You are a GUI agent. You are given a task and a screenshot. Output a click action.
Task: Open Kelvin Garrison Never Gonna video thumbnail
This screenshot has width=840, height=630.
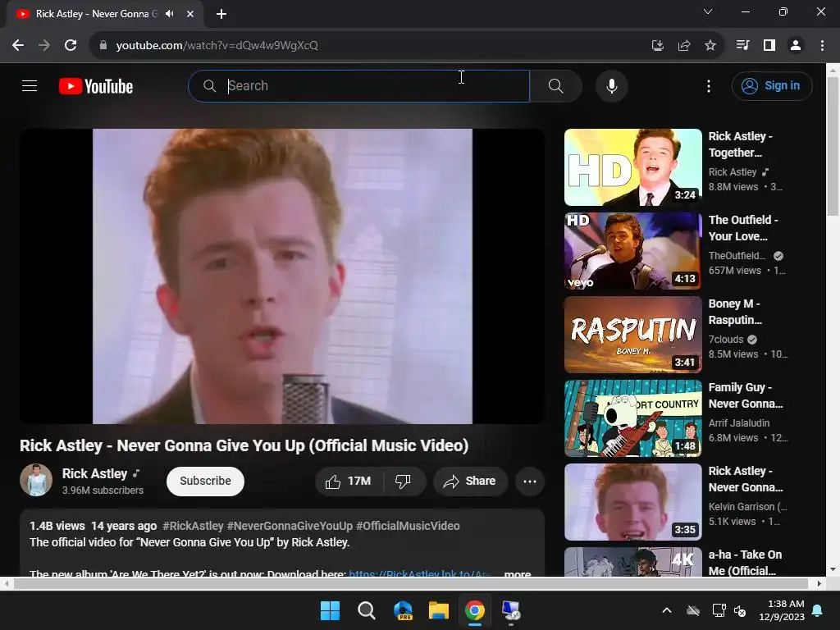[632, 502]
